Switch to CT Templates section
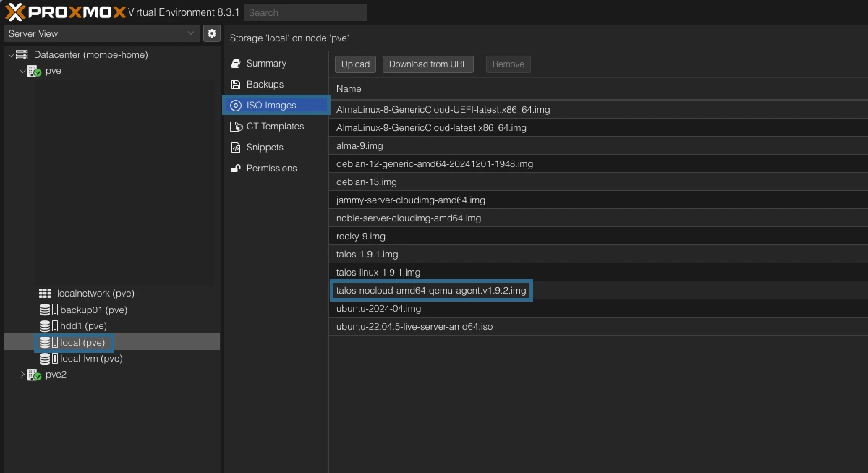The image size is (868, 473). [x=274, y=127]
